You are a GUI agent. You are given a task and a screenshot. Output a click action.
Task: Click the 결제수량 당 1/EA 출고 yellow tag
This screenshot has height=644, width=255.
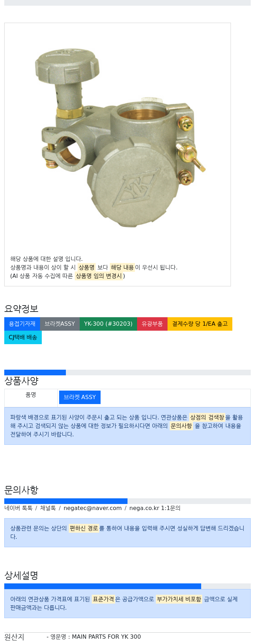pos(200,324)
